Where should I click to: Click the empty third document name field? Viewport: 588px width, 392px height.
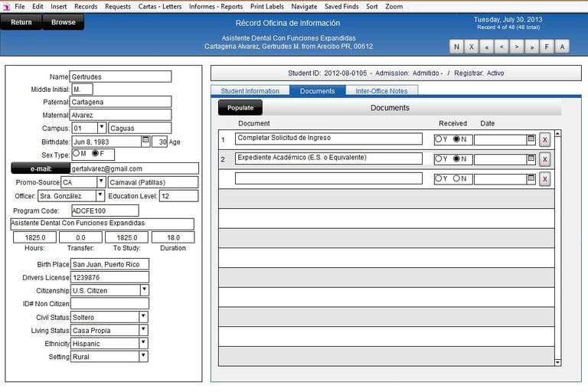point(328,178)
